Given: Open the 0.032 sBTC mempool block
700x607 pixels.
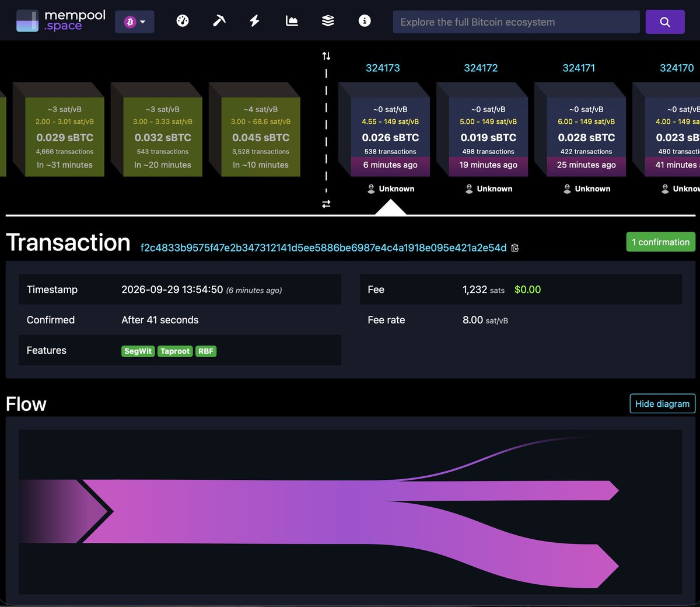Looking at the screenshot, I should click(x=163, y=137).
